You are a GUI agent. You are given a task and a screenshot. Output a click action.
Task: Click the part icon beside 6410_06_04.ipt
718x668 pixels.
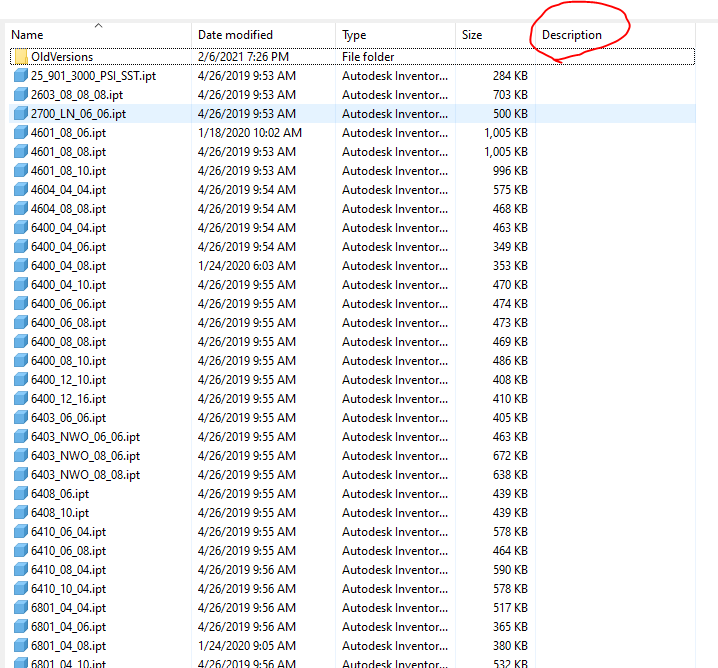[x=21, y=532]
